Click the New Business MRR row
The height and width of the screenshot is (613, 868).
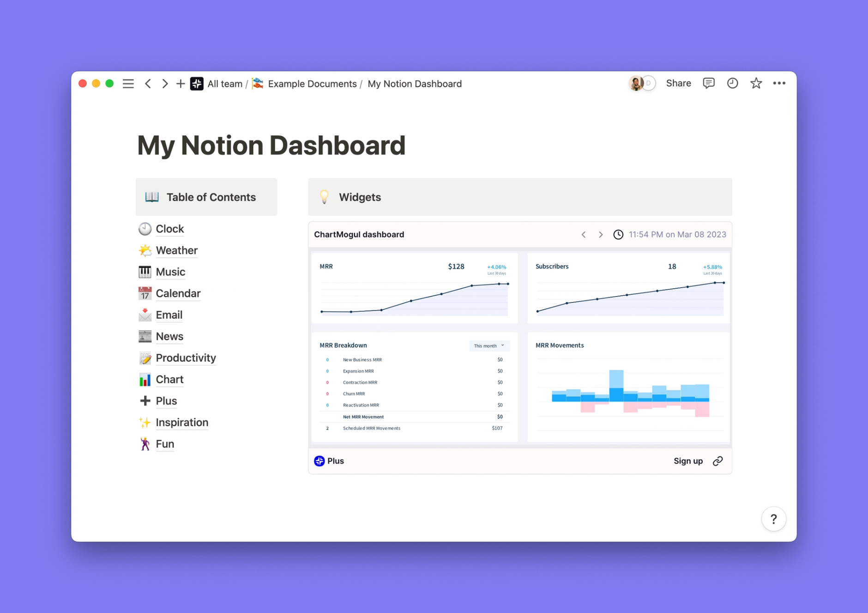click(x=415, y=359)
